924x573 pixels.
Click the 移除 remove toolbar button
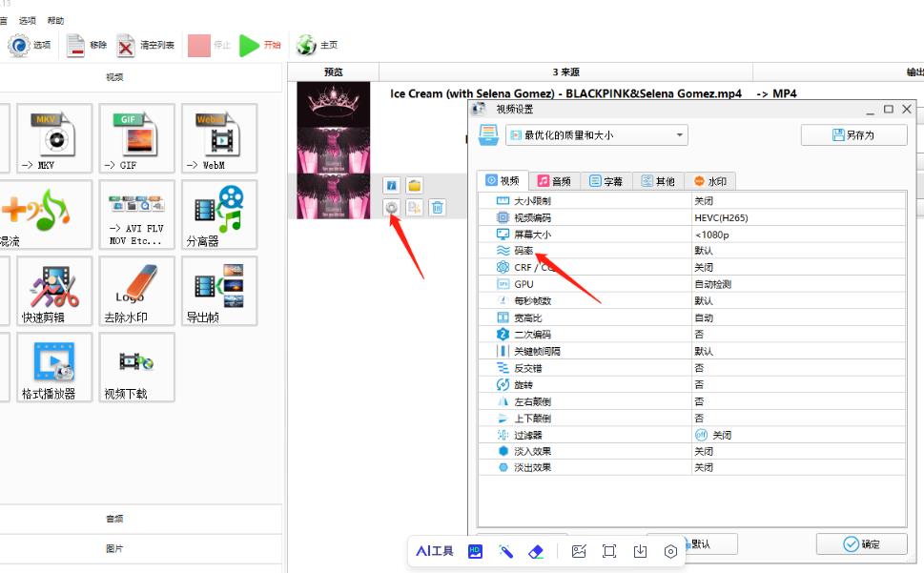click(86, 46)
